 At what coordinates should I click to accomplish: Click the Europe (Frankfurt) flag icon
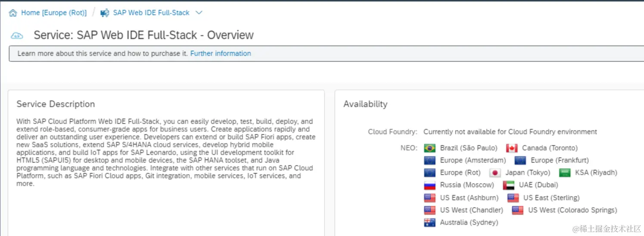520,160
